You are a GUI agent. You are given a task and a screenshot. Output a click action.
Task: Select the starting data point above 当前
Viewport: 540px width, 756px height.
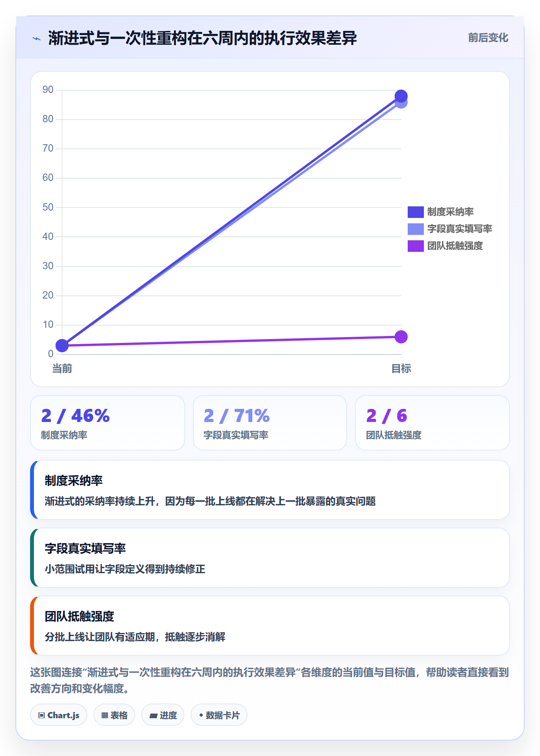point(62,346)
